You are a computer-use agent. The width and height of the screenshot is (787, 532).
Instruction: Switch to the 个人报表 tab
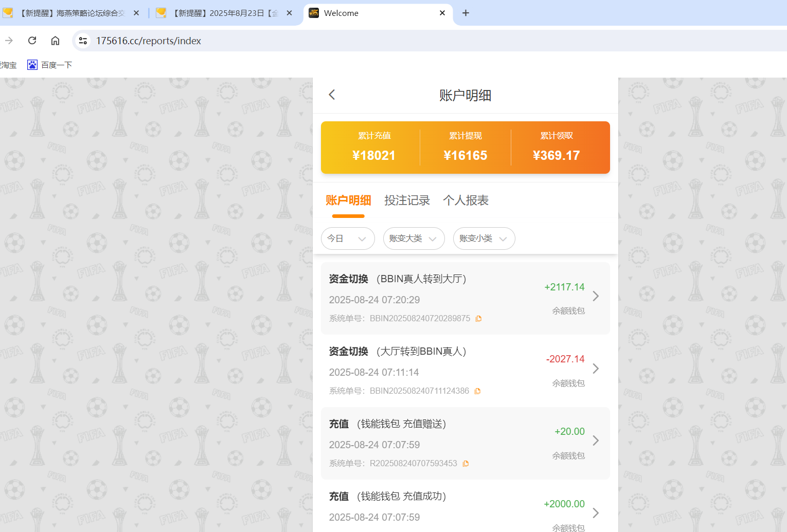[x=466, y=200]
